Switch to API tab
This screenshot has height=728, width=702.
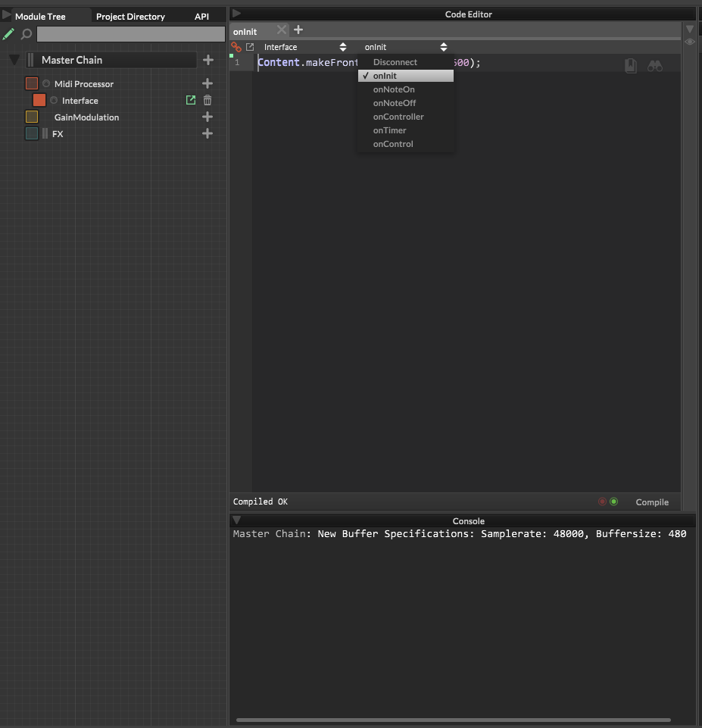[202, 16]
